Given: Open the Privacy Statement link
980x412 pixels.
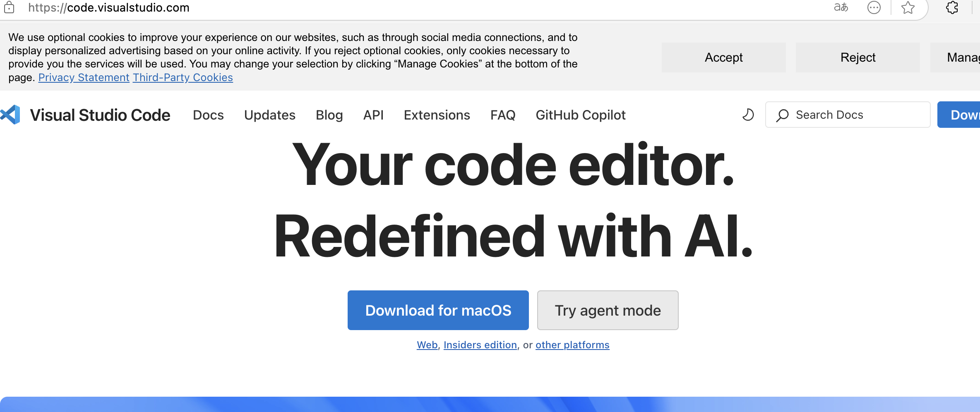Looking at the screenshot, I should point(84,77).
